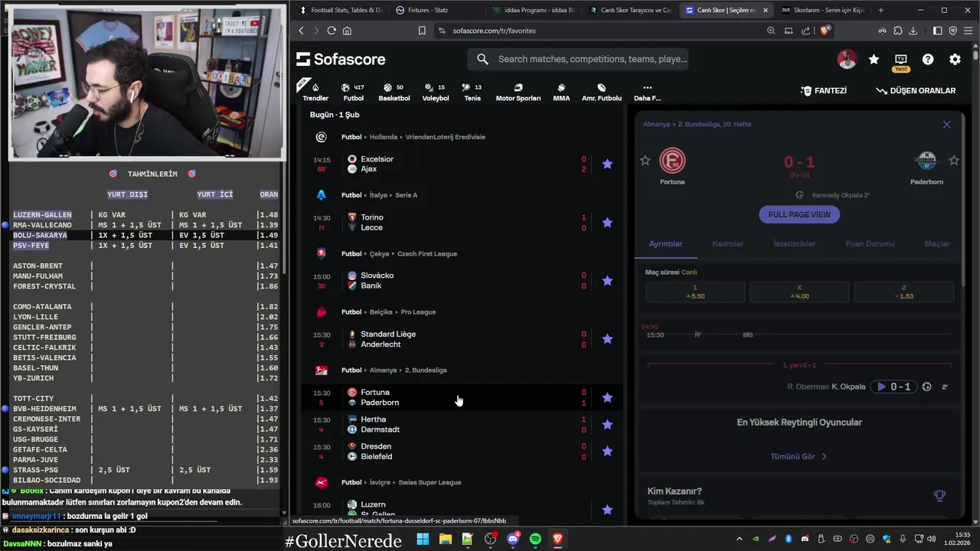This screenshot has width=980, height=551.
Task: Open File Explorer from taskbar
Action: pos(446,539)
